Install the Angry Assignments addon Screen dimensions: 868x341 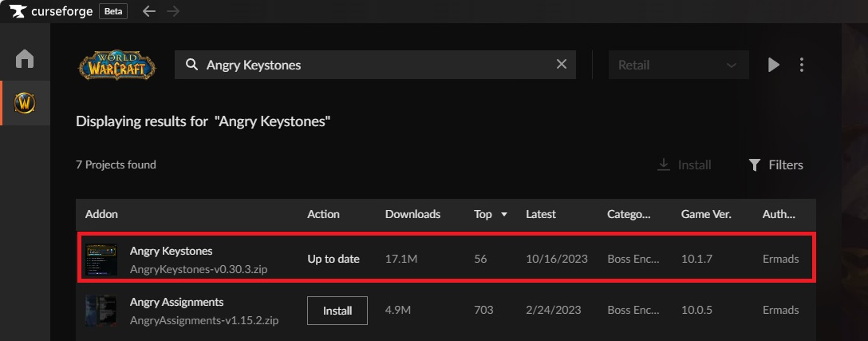point(337,311)
